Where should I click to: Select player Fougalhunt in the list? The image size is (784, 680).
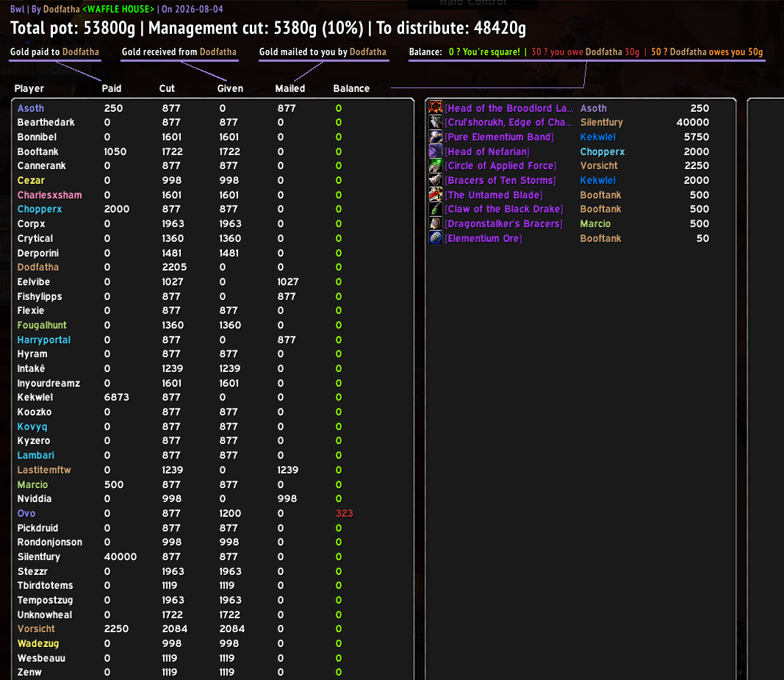(x=42, y=325)
